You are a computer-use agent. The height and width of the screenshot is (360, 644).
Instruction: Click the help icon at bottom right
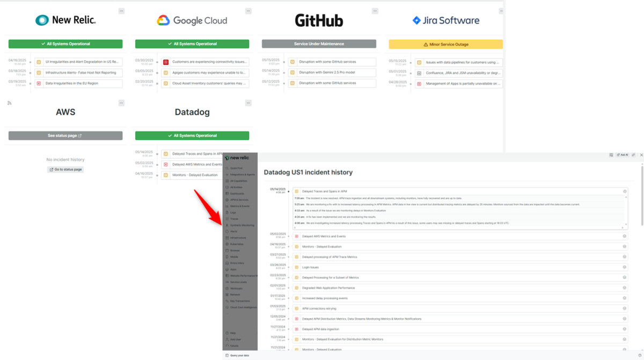[x=640, y=356]
